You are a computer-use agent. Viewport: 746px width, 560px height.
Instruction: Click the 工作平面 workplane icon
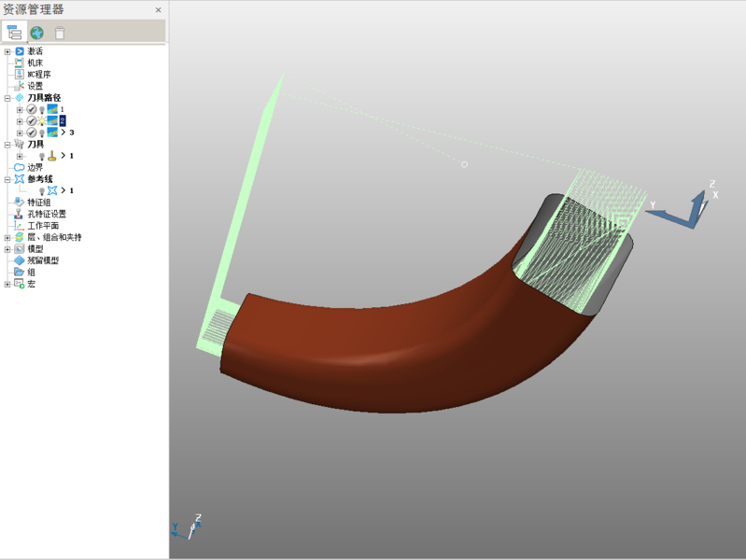[x=19, y=226]
